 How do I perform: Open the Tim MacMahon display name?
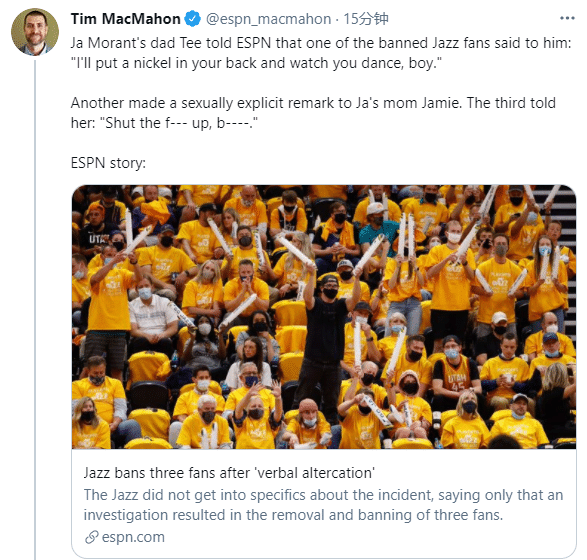tap(126, 19)
